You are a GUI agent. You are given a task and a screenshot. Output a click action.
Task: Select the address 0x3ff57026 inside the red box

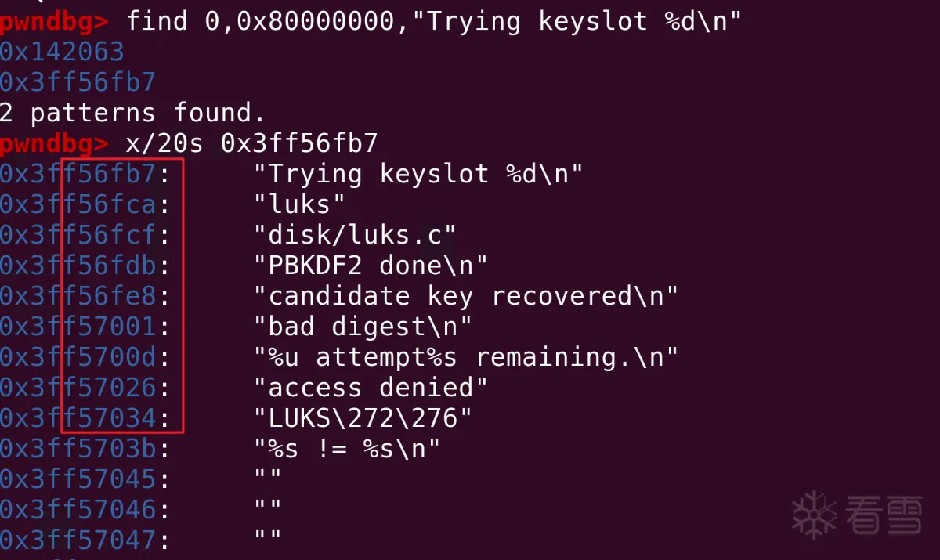point(78,388)
